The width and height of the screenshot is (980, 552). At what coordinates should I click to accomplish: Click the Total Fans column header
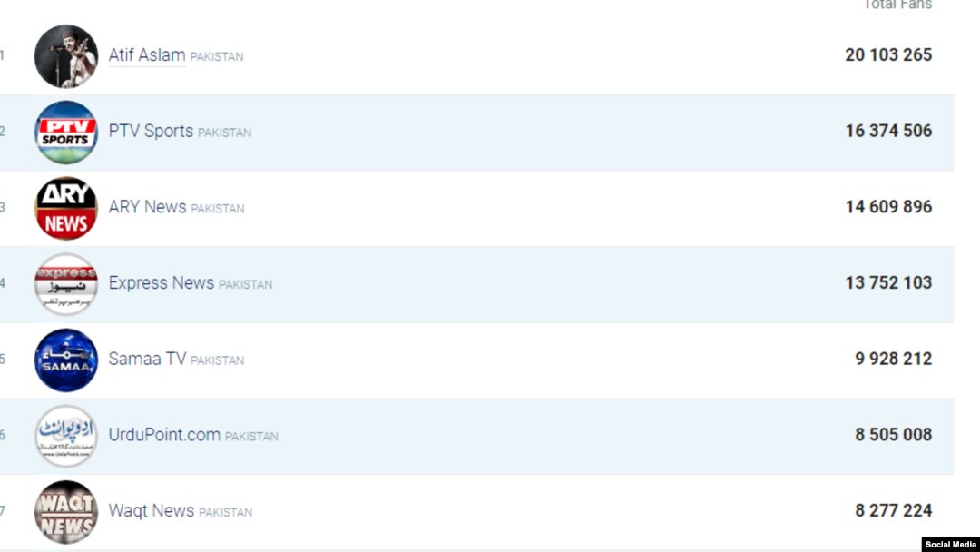tap(897, 5)
